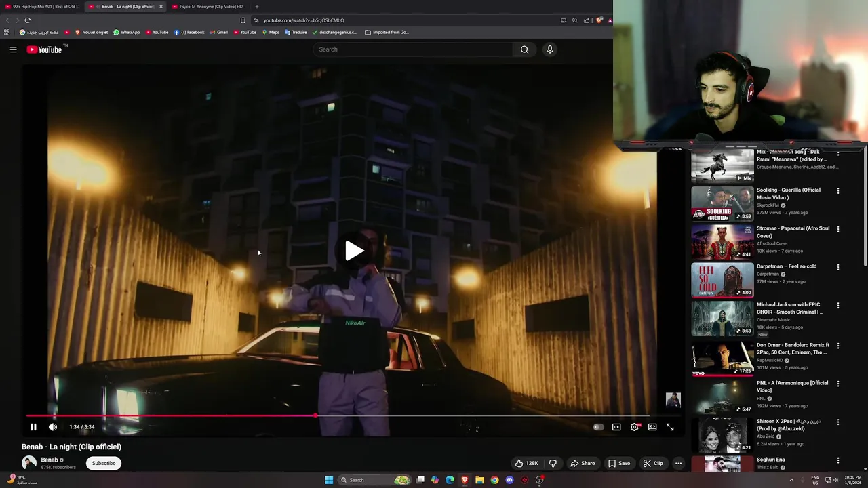Subscribe to the Benab channel
Screen dimensions: 868x488
pyautogui.click(x=104, y=464)
